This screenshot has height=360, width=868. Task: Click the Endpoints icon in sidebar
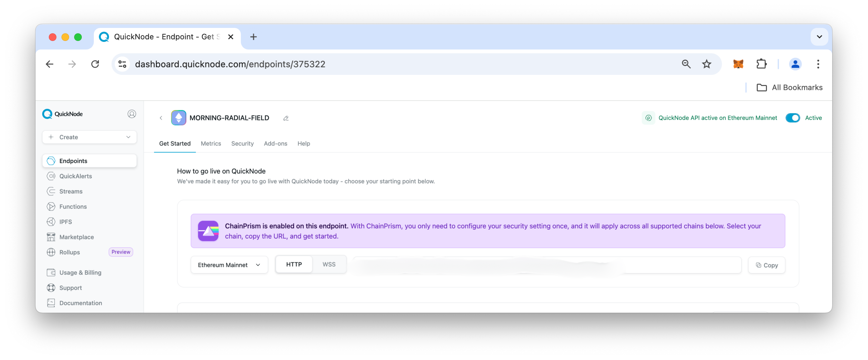(51, 161)
